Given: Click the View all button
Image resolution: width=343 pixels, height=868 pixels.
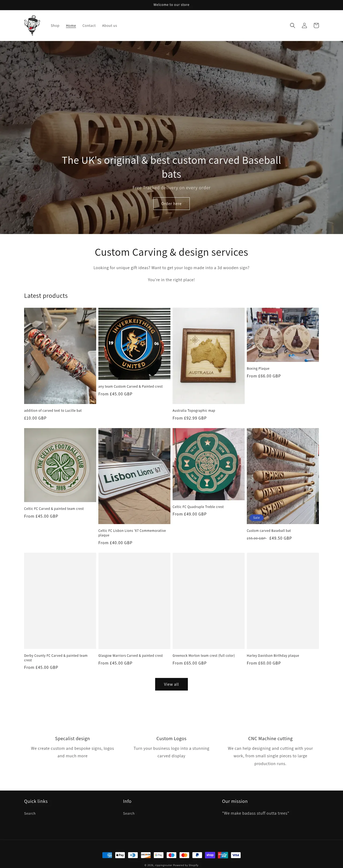Looking at the screenshot, I should click(x=171, y=684).
